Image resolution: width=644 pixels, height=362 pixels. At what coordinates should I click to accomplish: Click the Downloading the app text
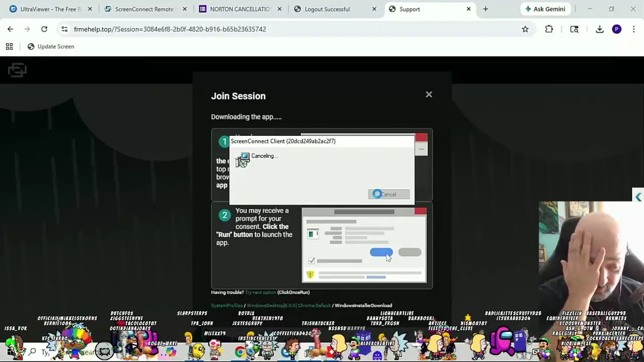tap(246, 117)
